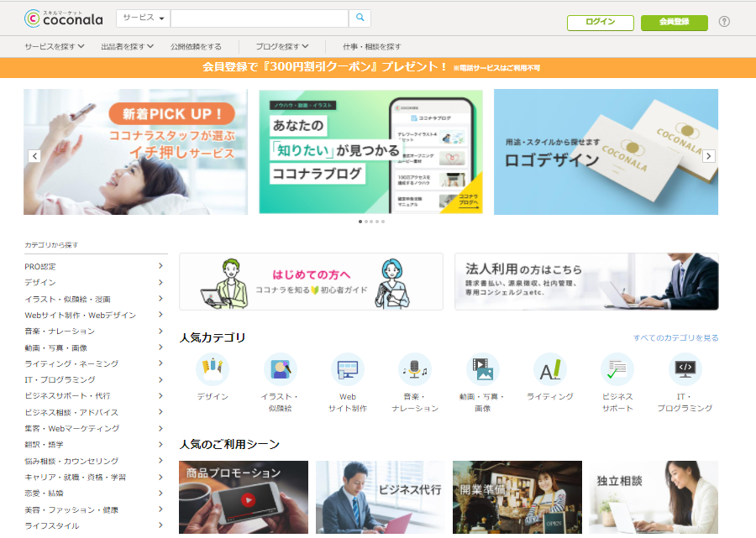Image resolution: width=756 pixels, height=538 pixels.
Task: Click the 会員登録 button
Action: pyautogui.click(x=674, y=22)
